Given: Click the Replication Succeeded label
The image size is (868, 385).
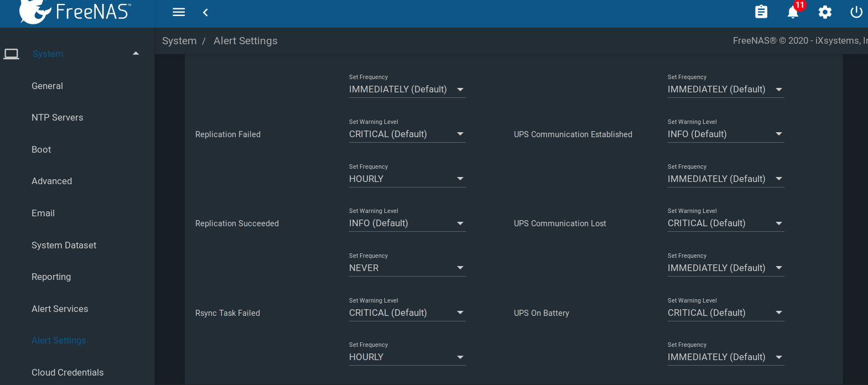Looking at the screenshot, I should click(x=237, y=223).
